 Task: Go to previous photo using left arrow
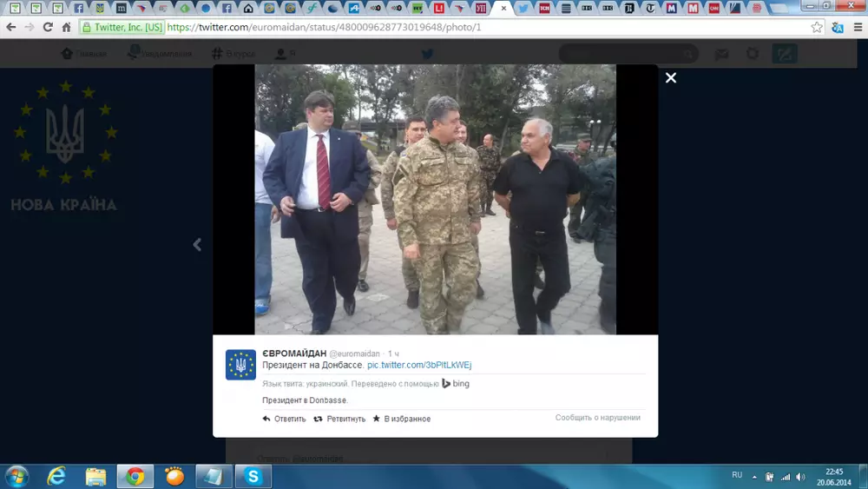coord(197,245)
